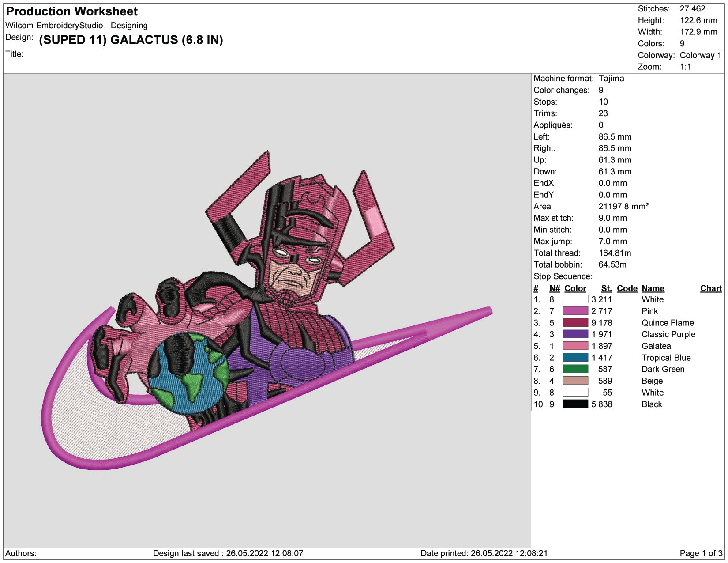
Task: Click the white swatch in stop row 1
Action: coord(575,299)
